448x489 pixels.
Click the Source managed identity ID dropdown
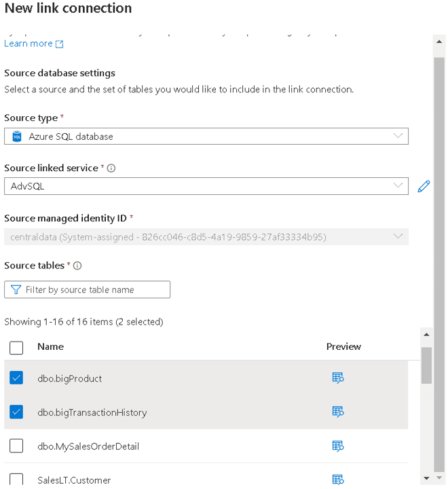(206, 237)
